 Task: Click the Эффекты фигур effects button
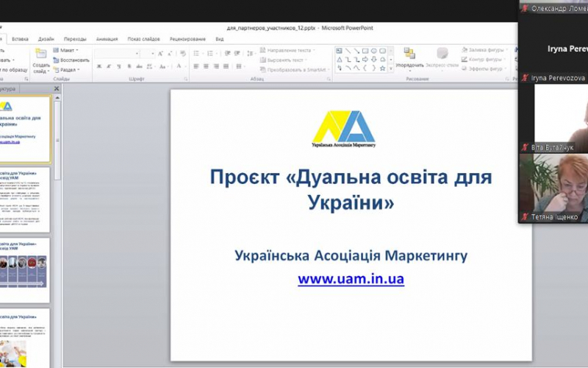(483, 68)
